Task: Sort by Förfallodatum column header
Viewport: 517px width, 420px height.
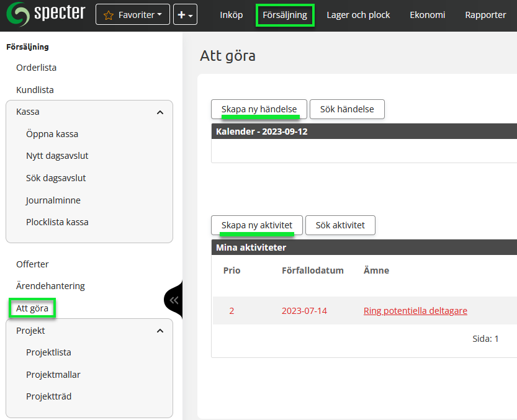Action: tap(313, 270)
